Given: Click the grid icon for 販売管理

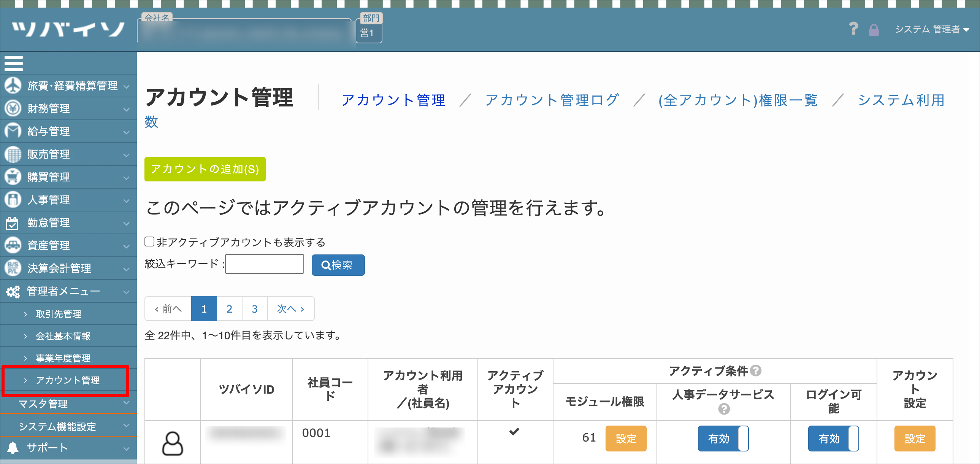Looking at the screenshot, I should click(13, 154).
